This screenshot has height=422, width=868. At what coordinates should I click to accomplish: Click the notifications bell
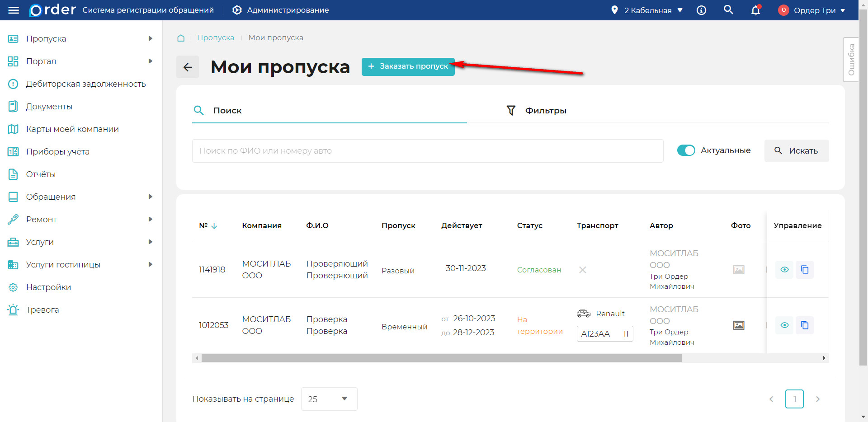(755, 10)
